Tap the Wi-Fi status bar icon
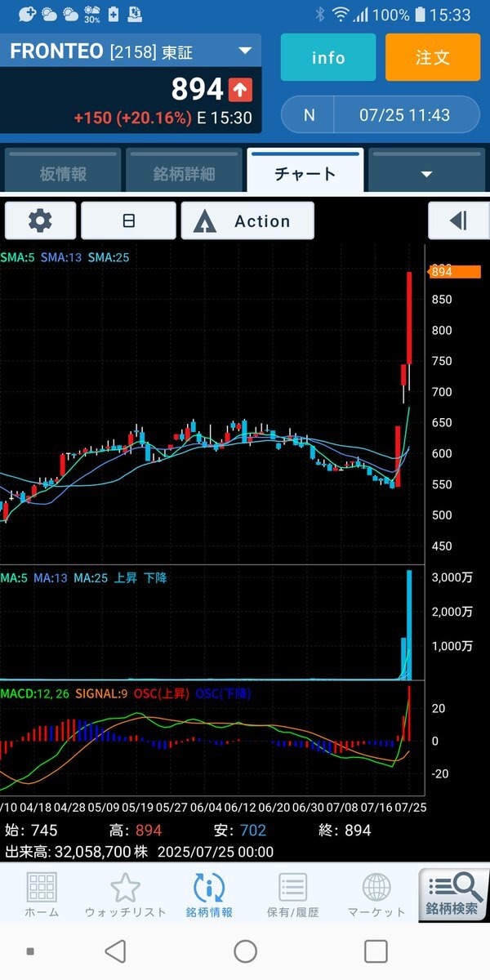This screenshot has height=980, width=490. click(340, 15)
